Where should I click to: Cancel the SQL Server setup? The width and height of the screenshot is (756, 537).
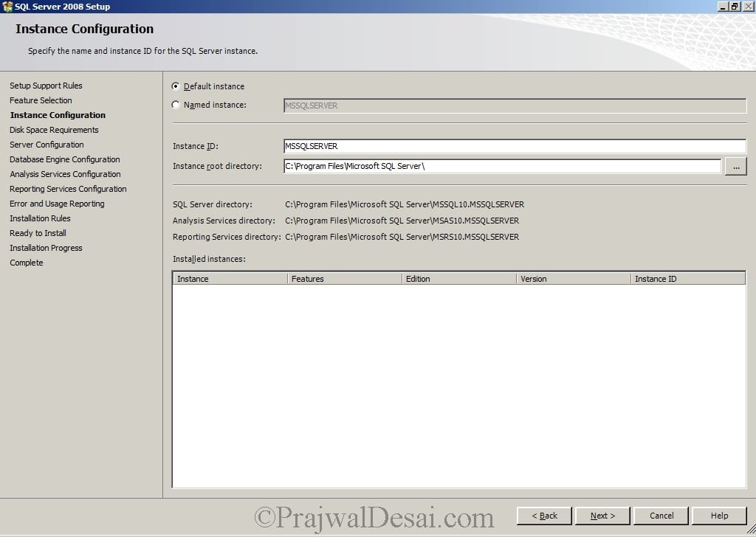click(x=661, y=516)
